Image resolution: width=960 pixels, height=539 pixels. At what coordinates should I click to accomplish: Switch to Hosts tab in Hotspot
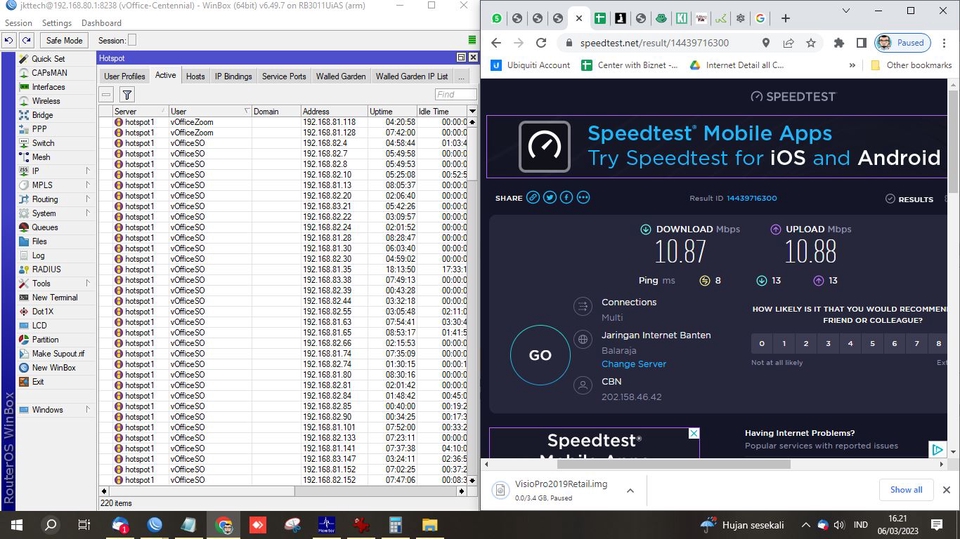coord(195,77)
